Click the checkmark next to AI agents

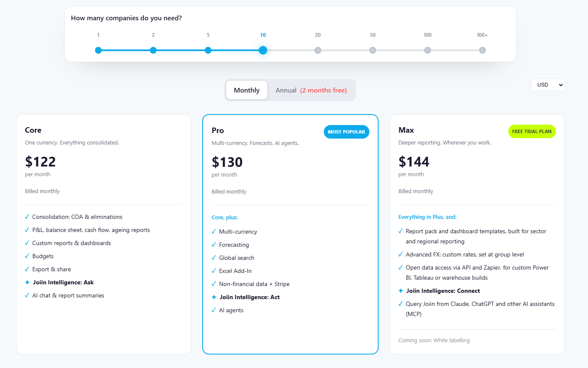pos(214,310)
